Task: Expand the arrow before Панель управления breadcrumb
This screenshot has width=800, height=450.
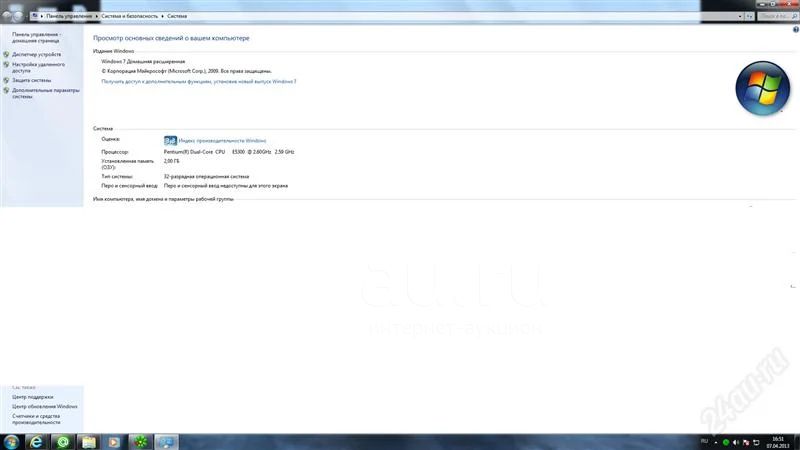Action: pyautogui.click(x=42, y=16)
